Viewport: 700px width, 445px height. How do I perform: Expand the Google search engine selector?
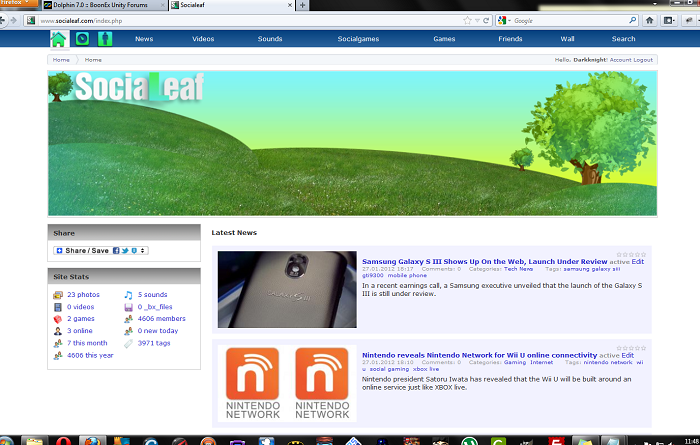point(506,20)
